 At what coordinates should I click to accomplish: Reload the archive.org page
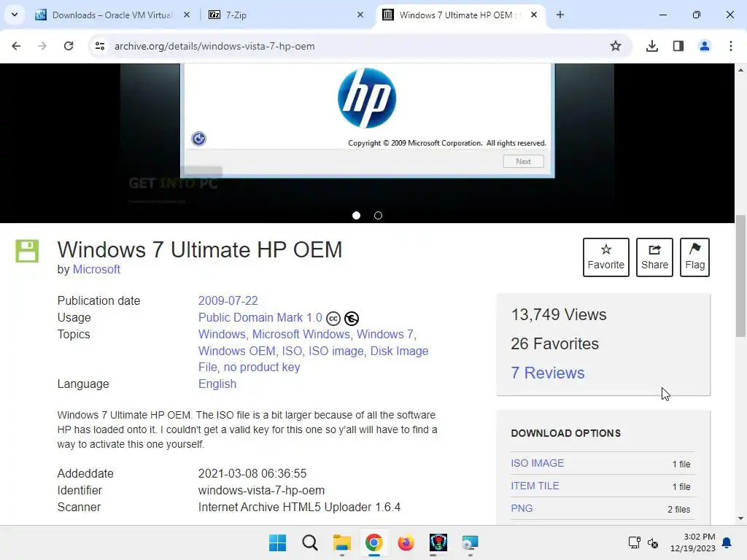coord(69,46)
